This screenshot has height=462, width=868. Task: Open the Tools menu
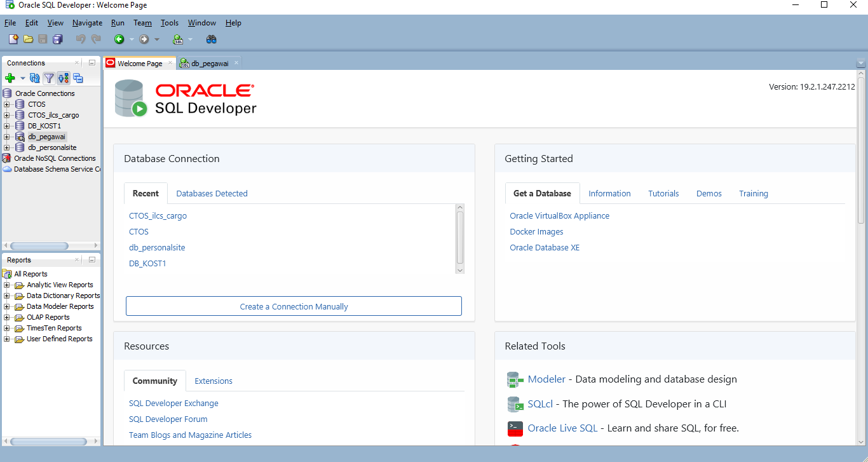click(170, 23)
